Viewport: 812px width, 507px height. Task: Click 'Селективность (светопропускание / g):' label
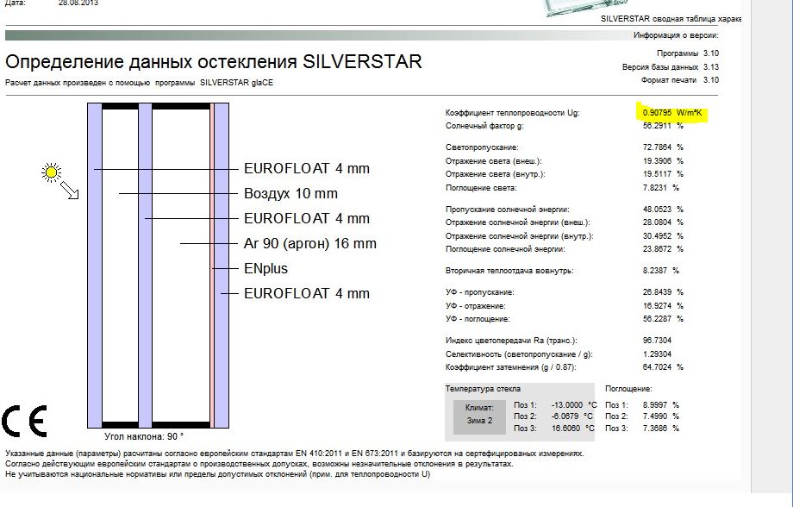519,354
